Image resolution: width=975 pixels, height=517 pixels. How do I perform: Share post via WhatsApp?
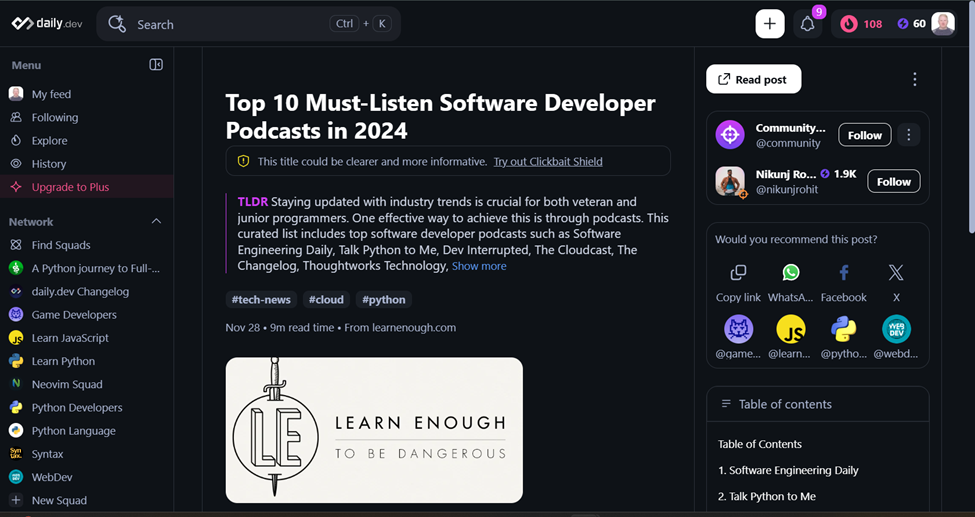point(790,283)
